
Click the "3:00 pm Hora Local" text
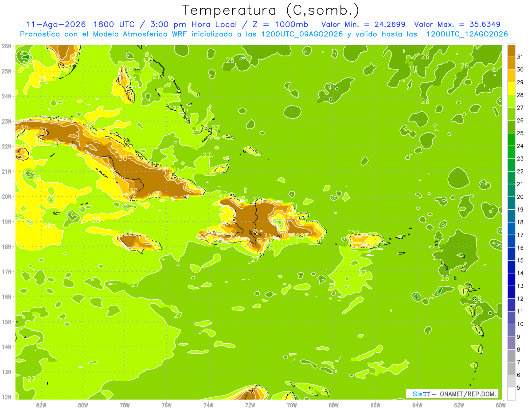coord(194,24)
